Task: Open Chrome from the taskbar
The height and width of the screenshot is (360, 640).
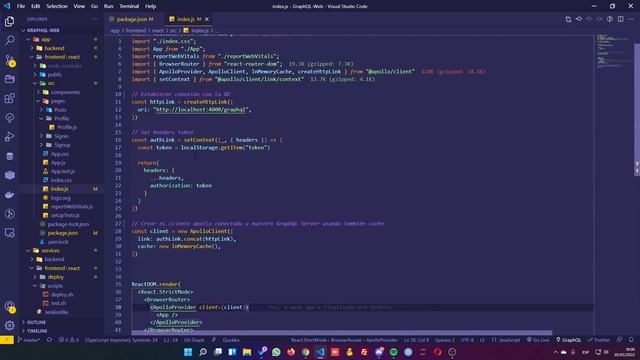Action: [x=306, y=352]
